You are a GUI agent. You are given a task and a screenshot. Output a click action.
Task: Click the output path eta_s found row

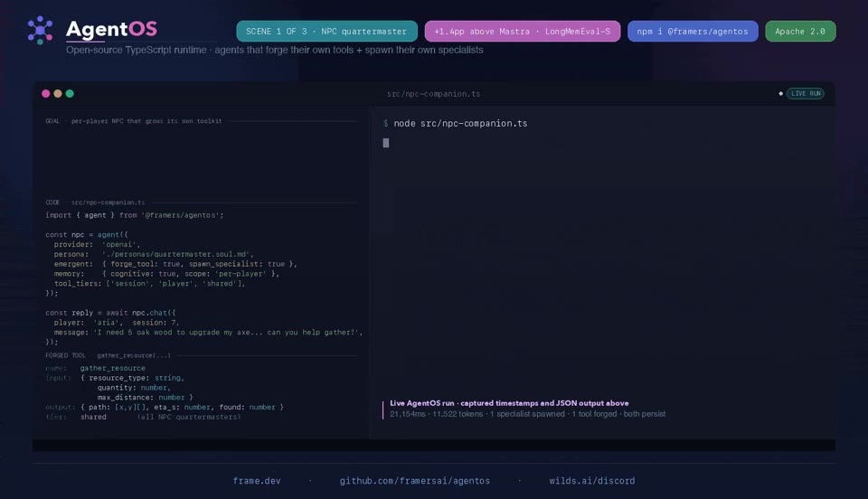(x=165, y=407)
